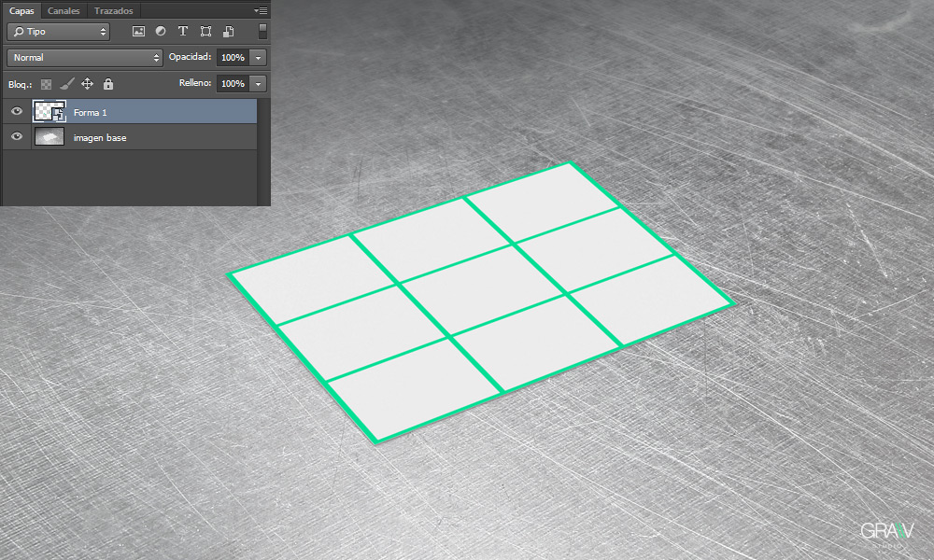Select the imagen base layer name
The image size is (934, 560).
tap(100, 137)
